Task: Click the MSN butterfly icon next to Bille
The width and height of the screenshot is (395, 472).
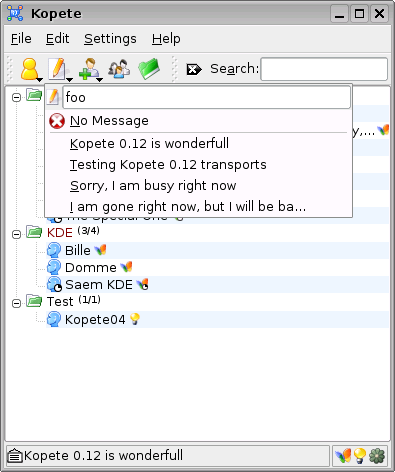Action: click(100, 250)
